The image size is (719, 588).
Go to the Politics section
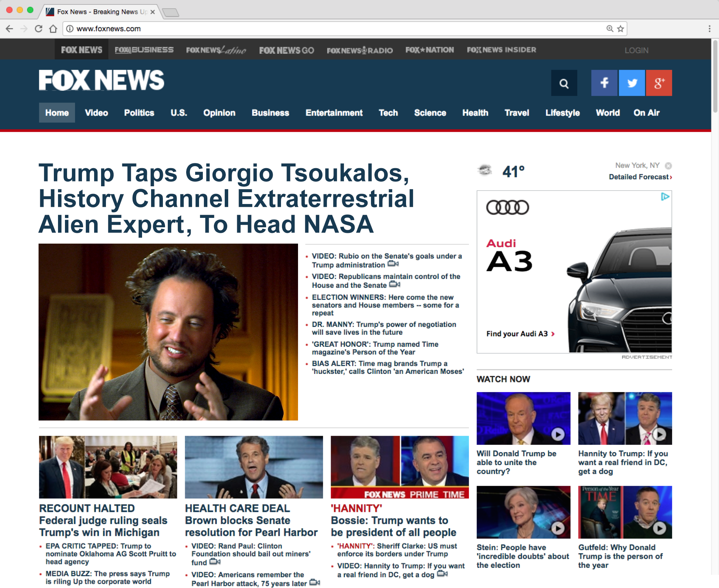tap(139, 113)
